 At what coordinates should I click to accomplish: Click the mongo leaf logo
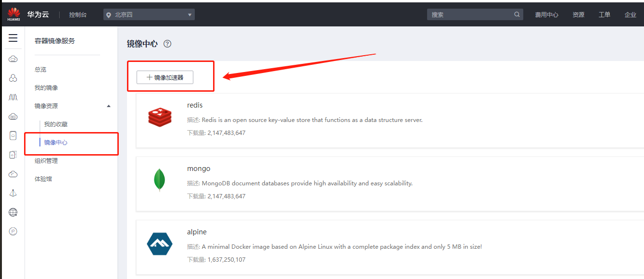[x=160, y=180]
